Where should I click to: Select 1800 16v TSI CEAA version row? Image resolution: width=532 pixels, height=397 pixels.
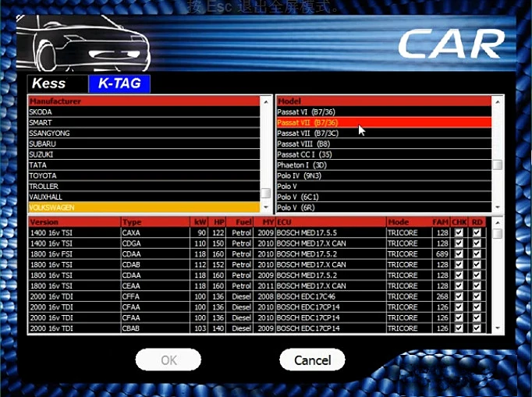[x=257, y=285]
